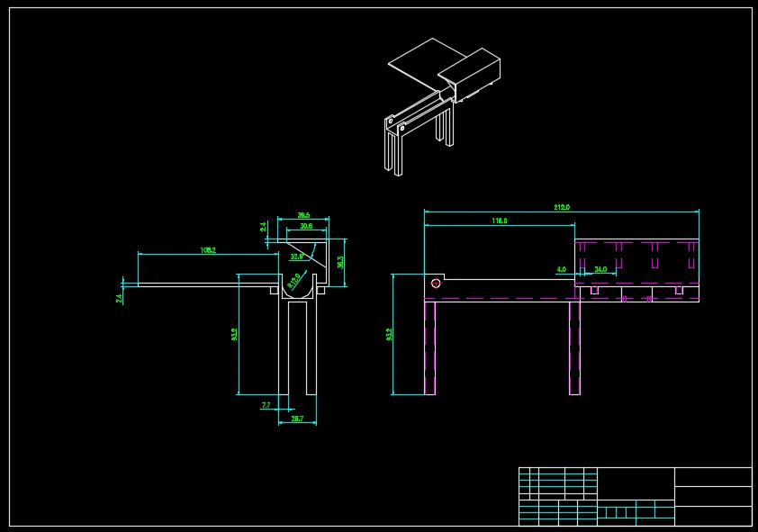Select the 7.7 dimension text
758x532 pixels.
point(266,405)
